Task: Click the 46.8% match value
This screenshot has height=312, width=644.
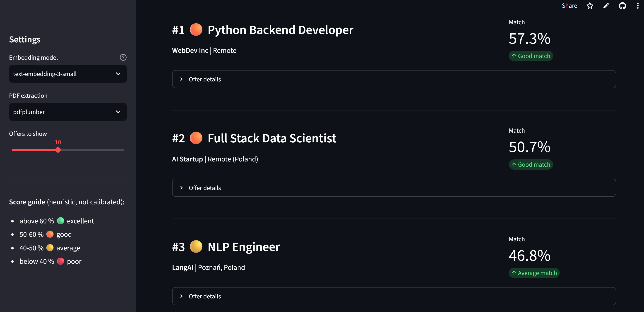Action: tap(529, 256)
